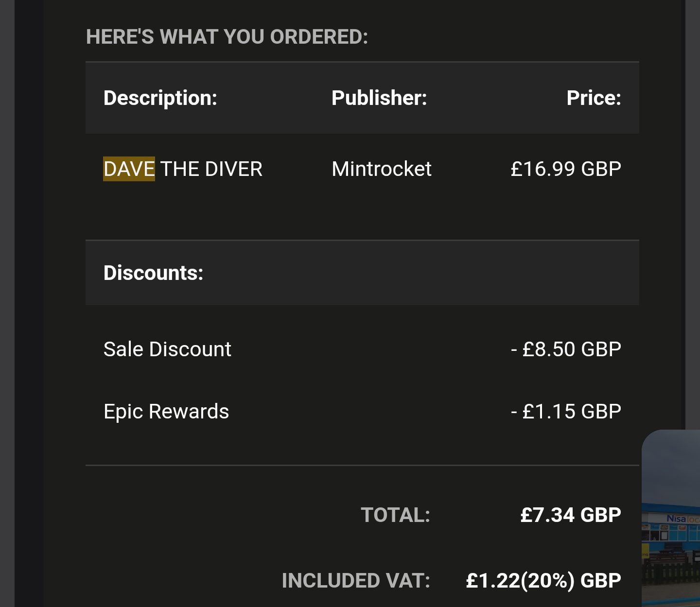Click the Publisher column header
Screen dimensions: 700x607
(x=379, y=98)
